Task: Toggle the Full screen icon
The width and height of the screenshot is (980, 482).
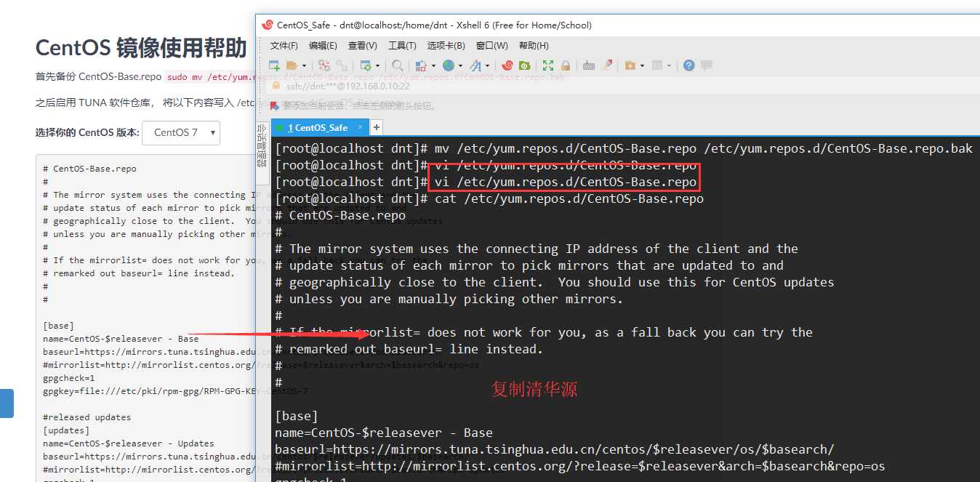Action: click(x=548, y=65)
